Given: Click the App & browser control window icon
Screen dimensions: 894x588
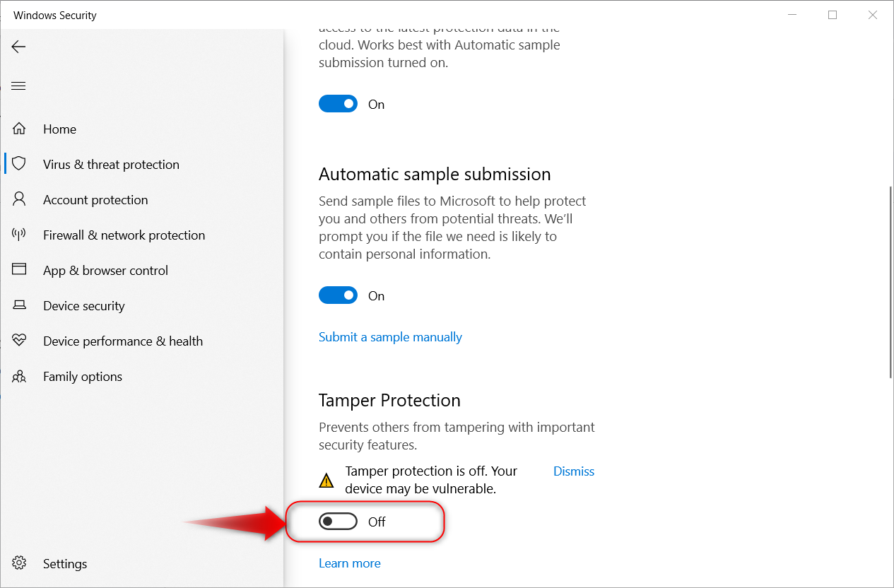Looking at the screenshot, I should pos(19,270).
